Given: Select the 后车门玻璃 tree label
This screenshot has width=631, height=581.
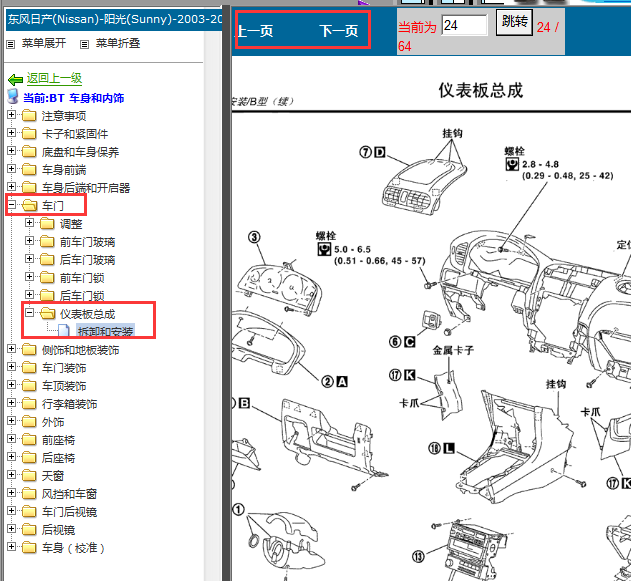Looking at the screenshot, I should [x=88, y=260].
